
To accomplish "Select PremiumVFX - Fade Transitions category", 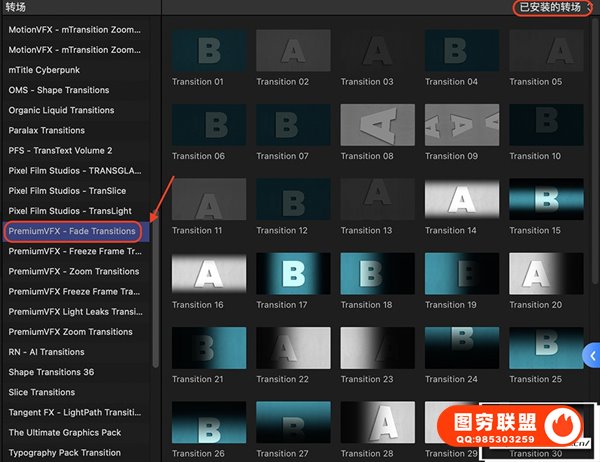I will tap(72, 231).
